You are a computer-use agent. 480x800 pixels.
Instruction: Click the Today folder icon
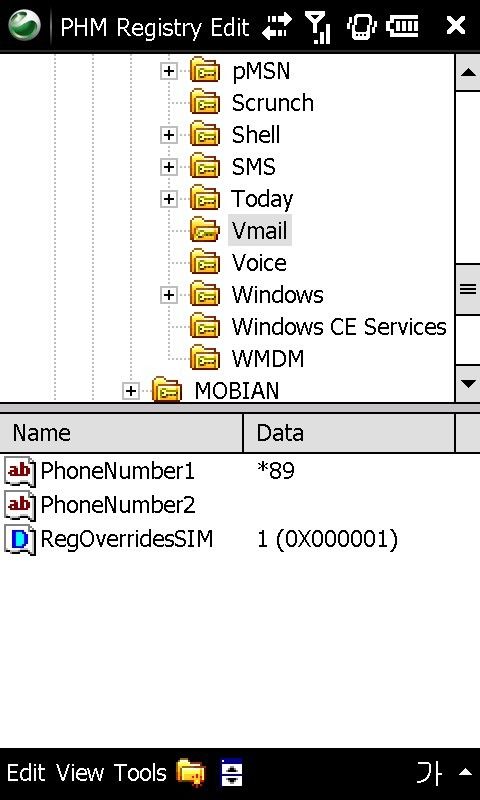tap(205, 198)
